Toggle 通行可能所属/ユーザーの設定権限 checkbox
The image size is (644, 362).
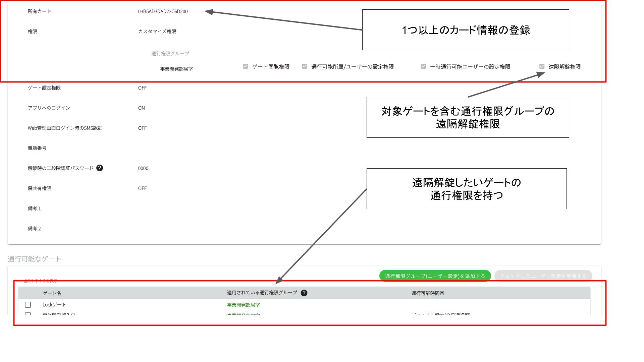click(305, 66)
